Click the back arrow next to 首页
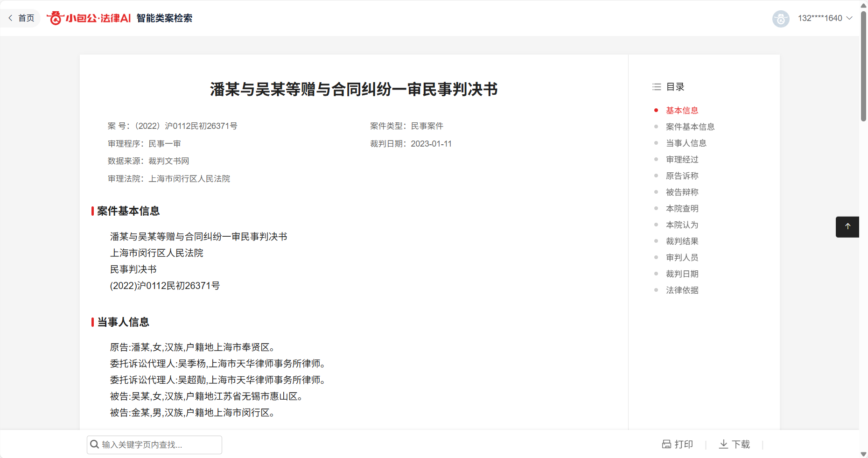Screen dimensions: 868x458 tap(10, 18)
